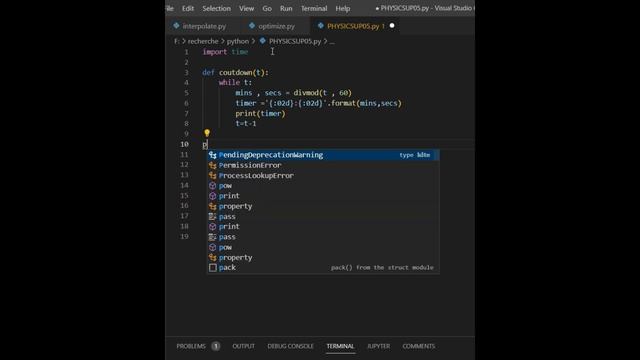Open the Help menu
The height and width of the screenshot is (360, 640).
click(343, 8)
